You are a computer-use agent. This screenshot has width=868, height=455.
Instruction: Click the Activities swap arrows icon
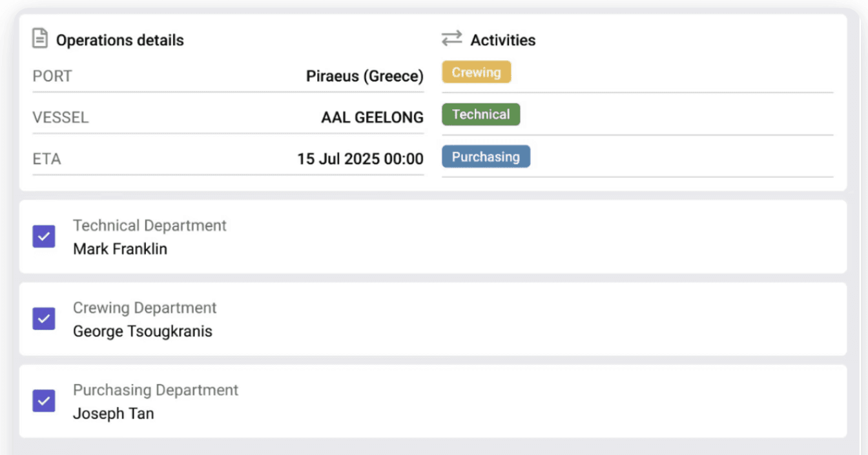click(451, 39)
